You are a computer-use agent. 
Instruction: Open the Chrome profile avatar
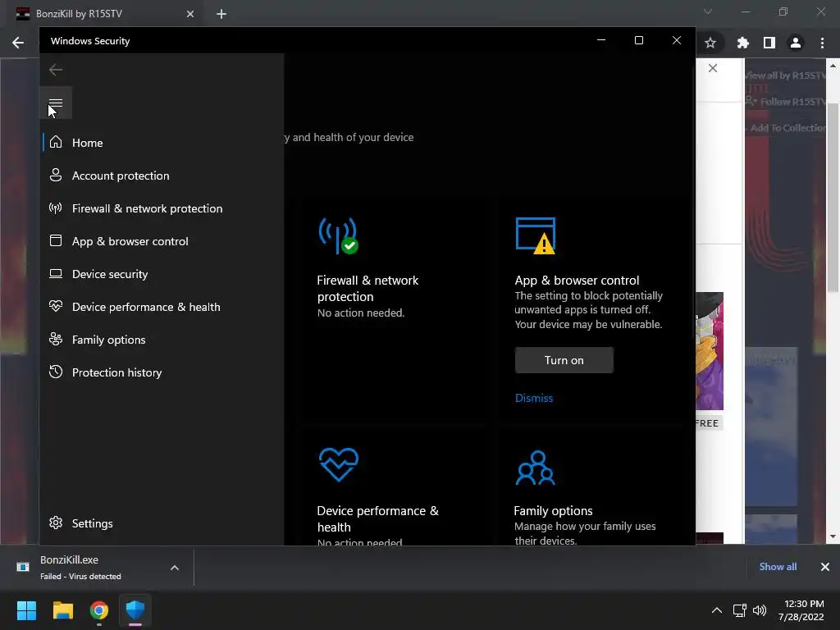pos(796,43)
